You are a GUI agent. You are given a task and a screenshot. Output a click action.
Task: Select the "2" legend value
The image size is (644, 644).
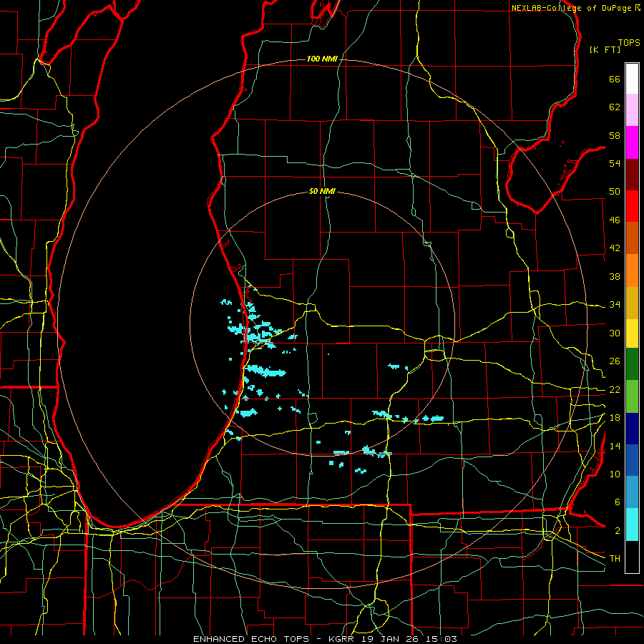coord(618,531)
